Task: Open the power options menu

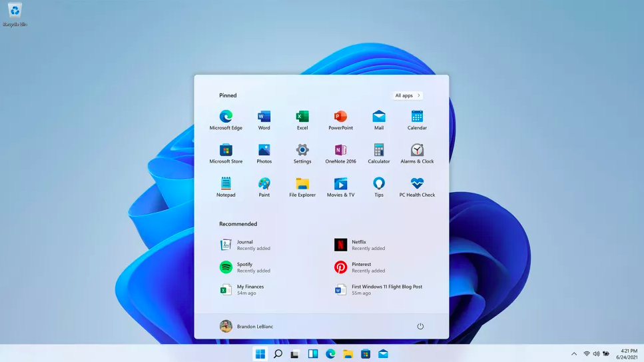Action: pos(420,327)
